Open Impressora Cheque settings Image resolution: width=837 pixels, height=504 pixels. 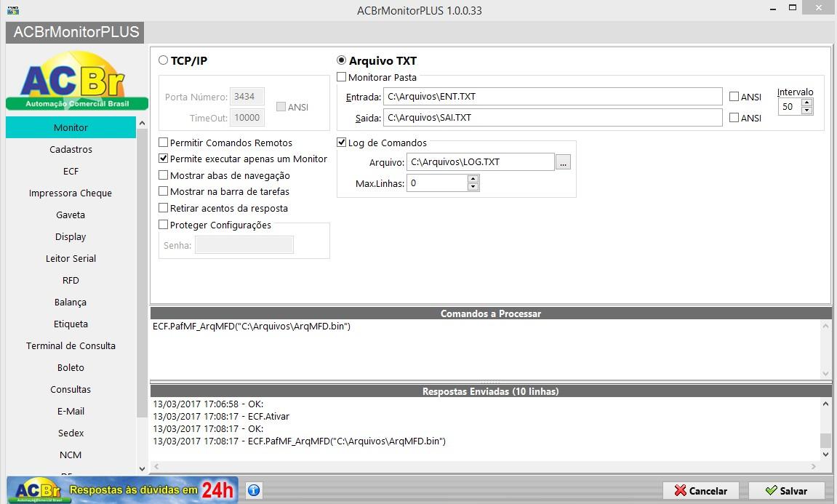(71, 193)
